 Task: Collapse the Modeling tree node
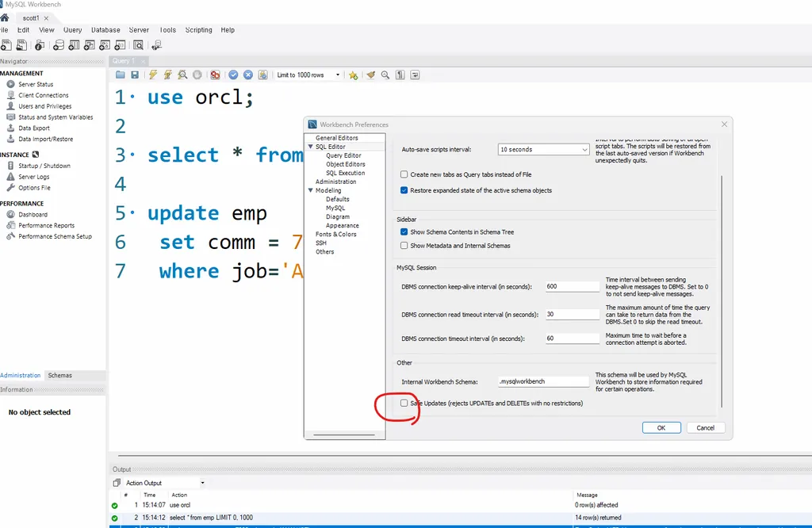(x=311, y=190)
